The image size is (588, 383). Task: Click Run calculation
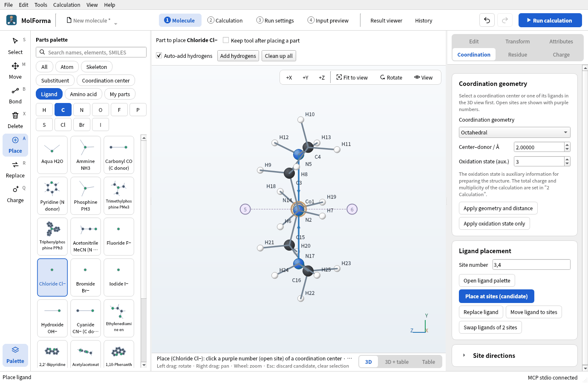pos(550,20)
